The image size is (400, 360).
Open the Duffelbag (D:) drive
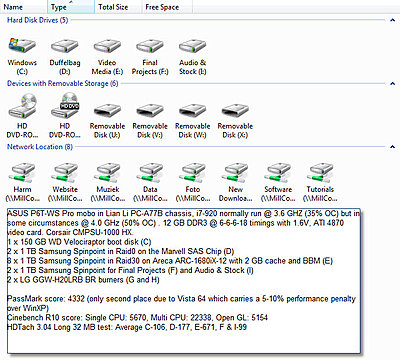point(65,56)
